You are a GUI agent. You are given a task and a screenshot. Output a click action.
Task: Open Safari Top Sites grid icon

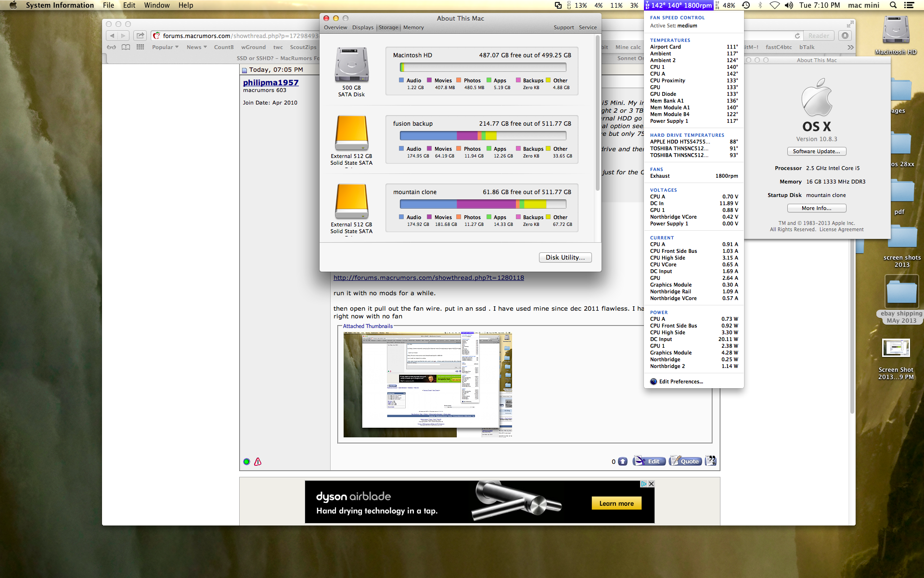[x=140, y=47]
